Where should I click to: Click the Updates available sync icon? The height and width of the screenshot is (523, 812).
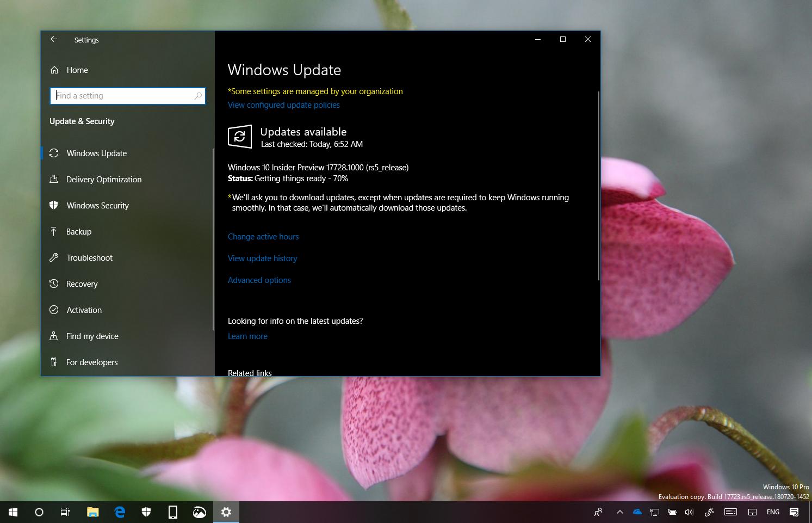click(239, 137)
